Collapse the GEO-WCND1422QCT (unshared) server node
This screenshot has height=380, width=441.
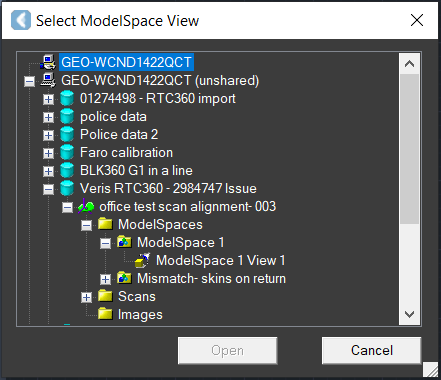[29, 81]
